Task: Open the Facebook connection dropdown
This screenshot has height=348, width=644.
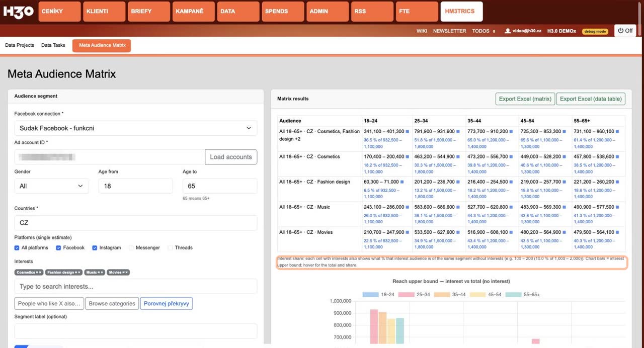Action: click(136, 128)
